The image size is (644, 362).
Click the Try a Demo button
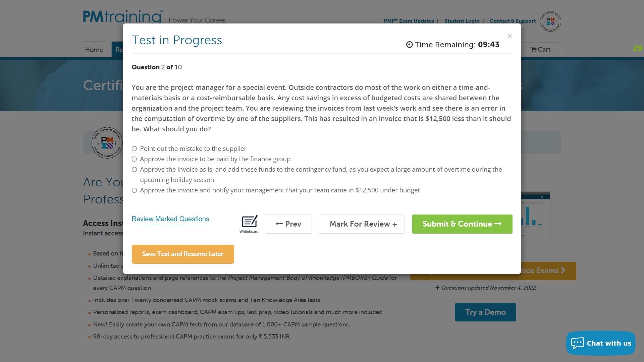[485, 312]
